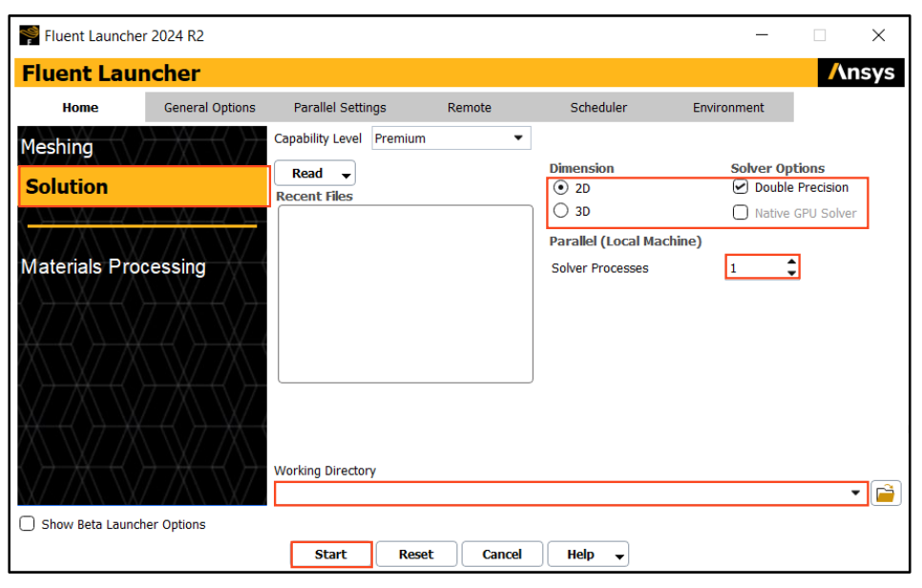Click the Reset button
The width and height of the screenshot is (922, 588).
coord(416,555)
